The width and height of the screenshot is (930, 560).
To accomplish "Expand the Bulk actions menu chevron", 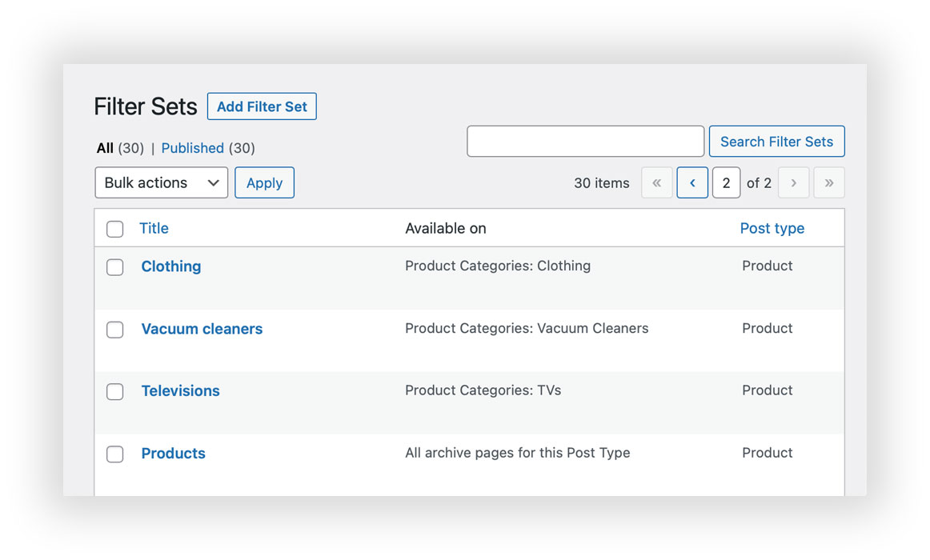I will click(x=213, y=182).
